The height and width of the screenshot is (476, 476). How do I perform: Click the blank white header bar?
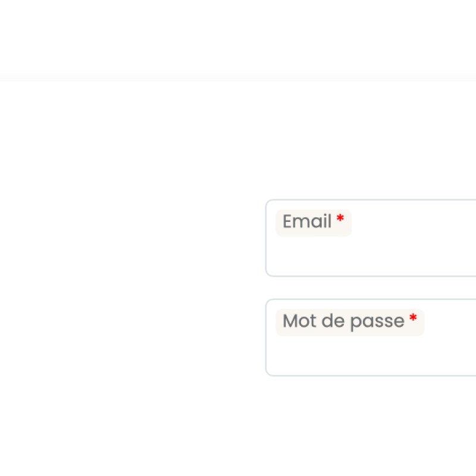pyautogui.click(x=238, y=39)
